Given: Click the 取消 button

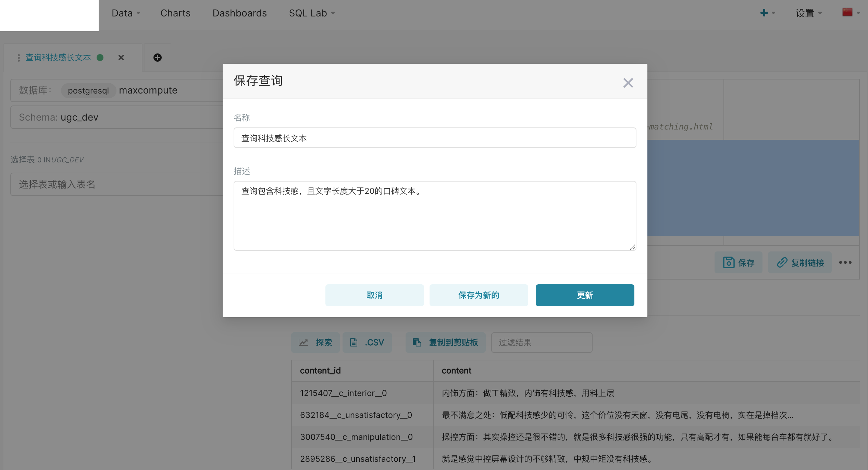Looking at the screenshot, I should (374, 295).
